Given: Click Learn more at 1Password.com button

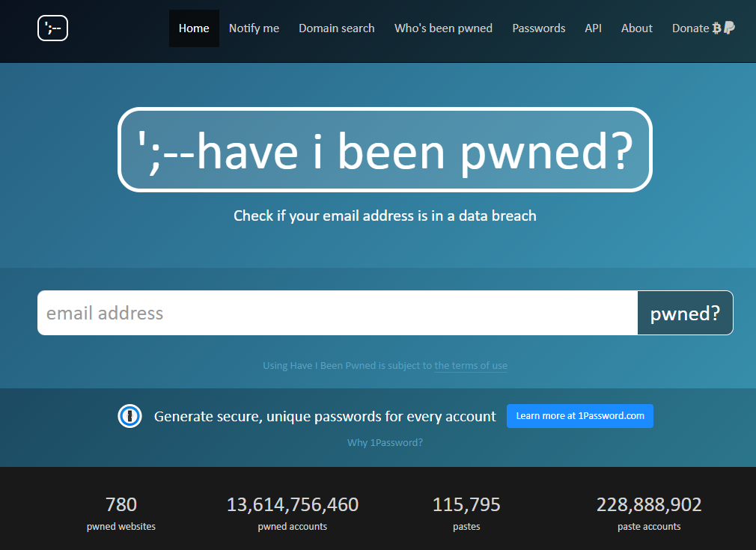Looking at the screenshot, I should tap(580, 416).
